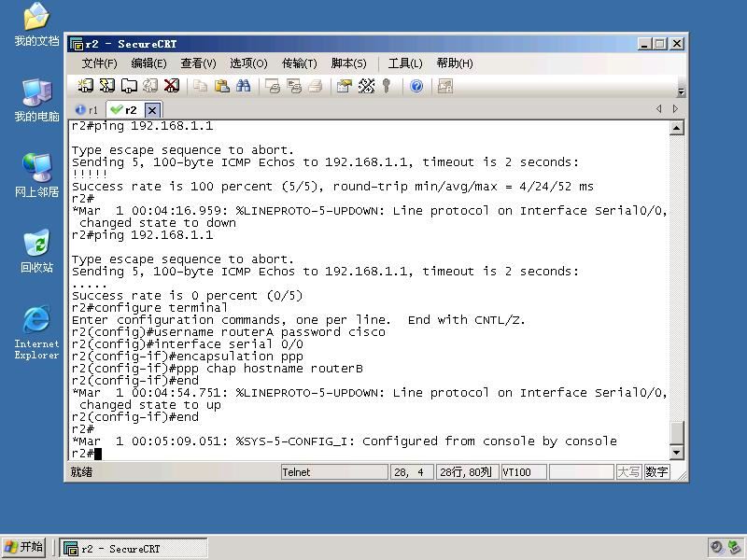The image size is (747, 560).
Task: Maximize the SecureCRT window
Action: (660, 44)
